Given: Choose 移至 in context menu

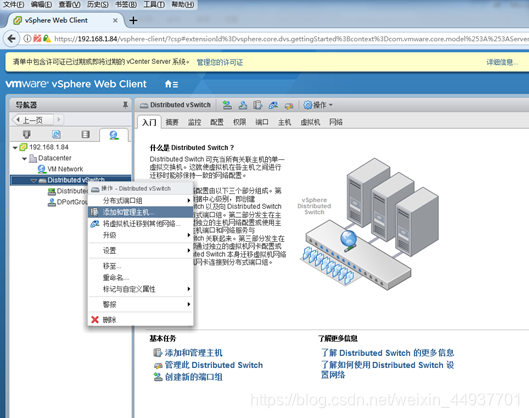Looking at the screenshot, I should pos(140,266).
